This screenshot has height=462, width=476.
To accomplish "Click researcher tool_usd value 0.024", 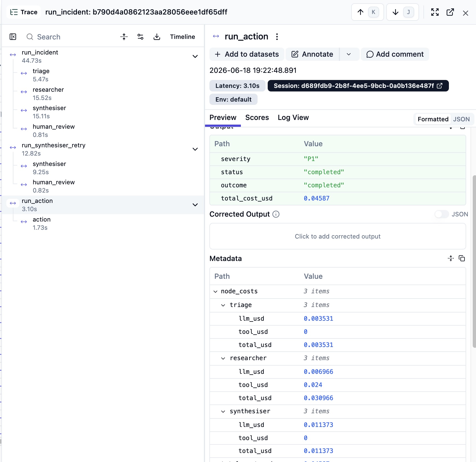I will pos(313,385).
